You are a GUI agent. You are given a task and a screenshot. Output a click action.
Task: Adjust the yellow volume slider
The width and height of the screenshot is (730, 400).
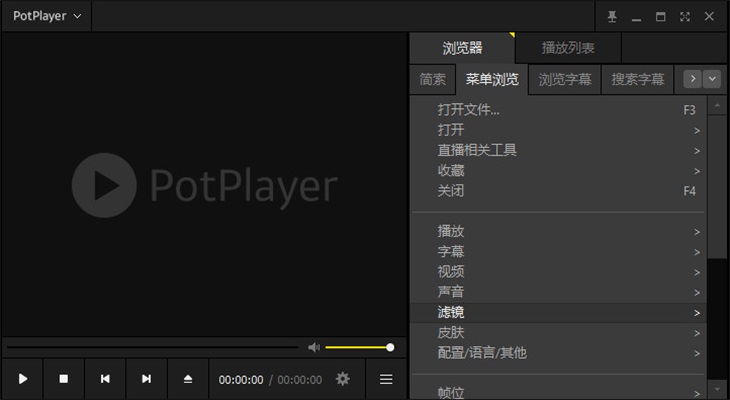(359, 347)
